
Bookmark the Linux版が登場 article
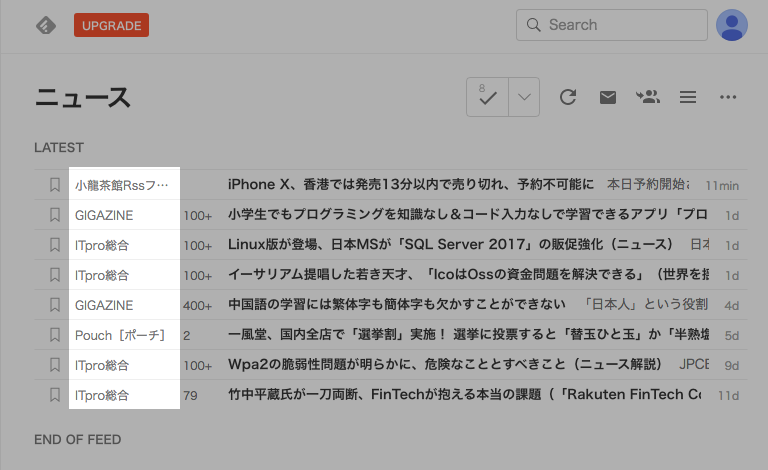(x=55, y=244)
